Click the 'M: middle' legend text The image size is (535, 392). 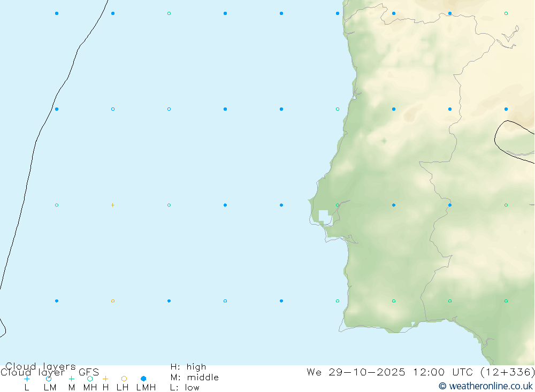[195, 378]
